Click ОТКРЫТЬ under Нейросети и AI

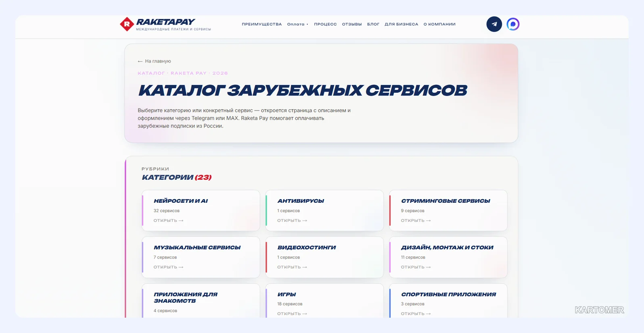(168, 221)
